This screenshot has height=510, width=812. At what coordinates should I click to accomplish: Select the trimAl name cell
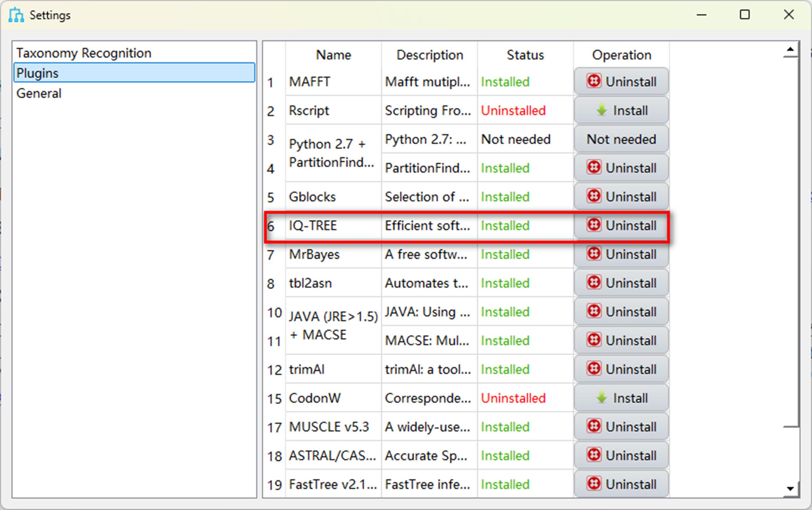[334, 369]
